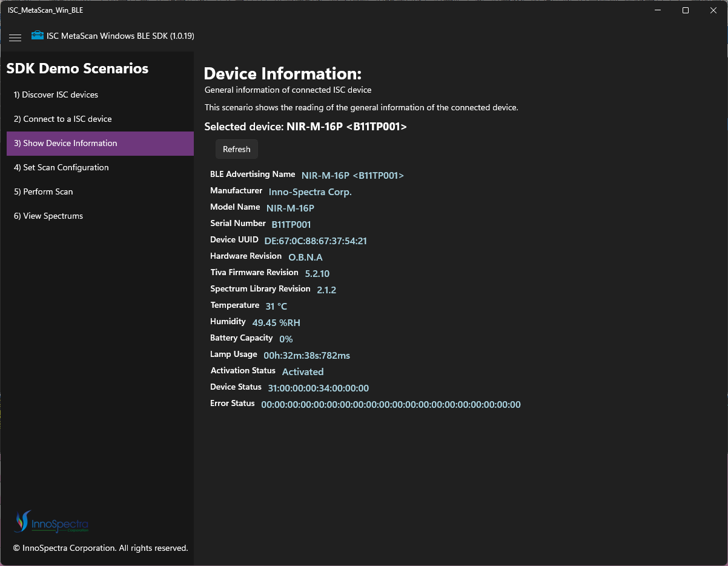Click the Tiva Firmware Revision label
The image size is (728, 566).
click(x=254, y=272)
